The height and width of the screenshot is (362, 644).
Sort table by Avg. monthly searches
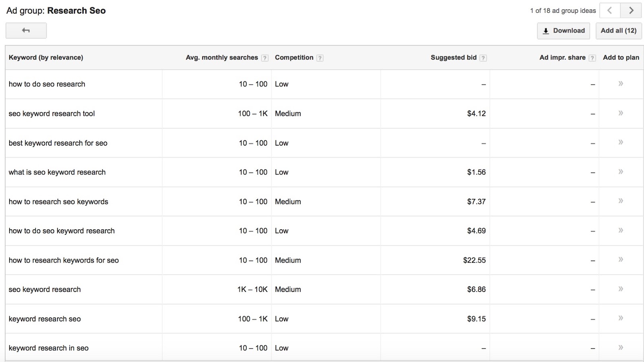(221, 58)
